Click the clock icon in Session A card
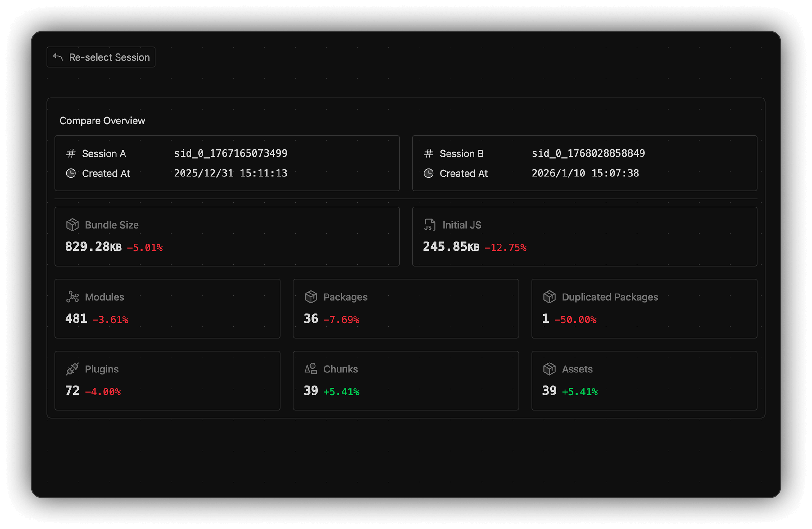Screen dimensions: 812x529 (70, 173)
